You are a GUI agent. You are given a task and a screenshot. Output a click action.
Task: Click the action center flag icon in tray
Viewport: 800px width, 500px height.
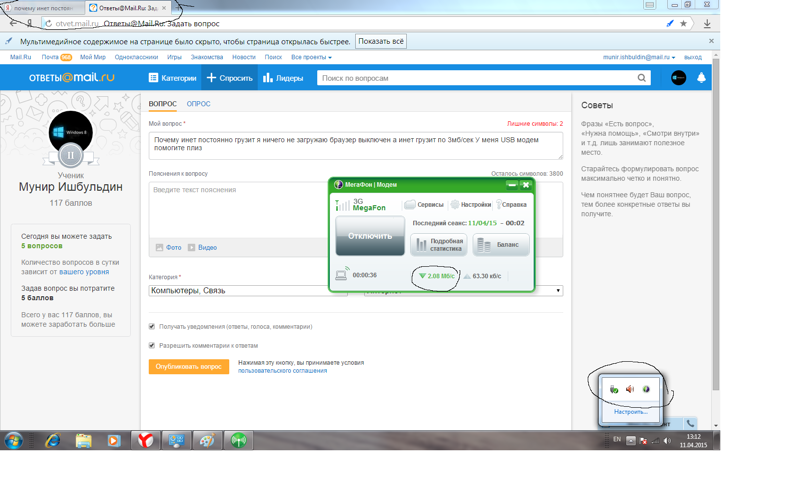click(x=643, y=441)
